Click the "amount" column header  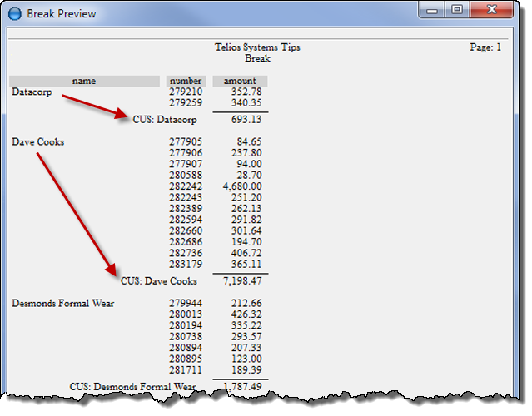click(240, 81)
